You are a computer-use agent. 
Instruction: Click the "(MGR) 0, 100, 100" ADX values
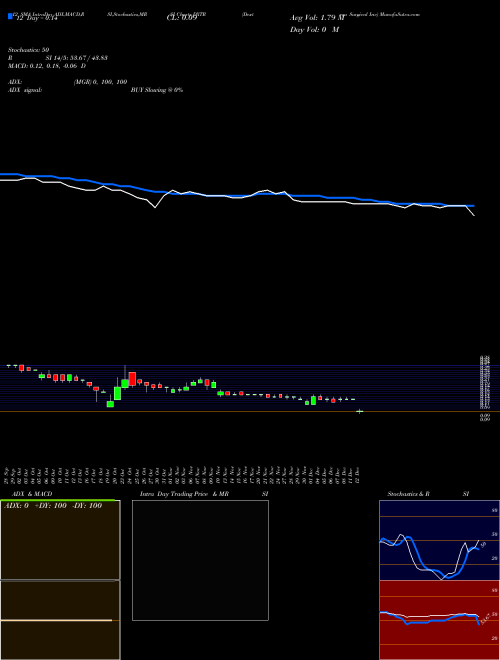click(x=100, y=82)
